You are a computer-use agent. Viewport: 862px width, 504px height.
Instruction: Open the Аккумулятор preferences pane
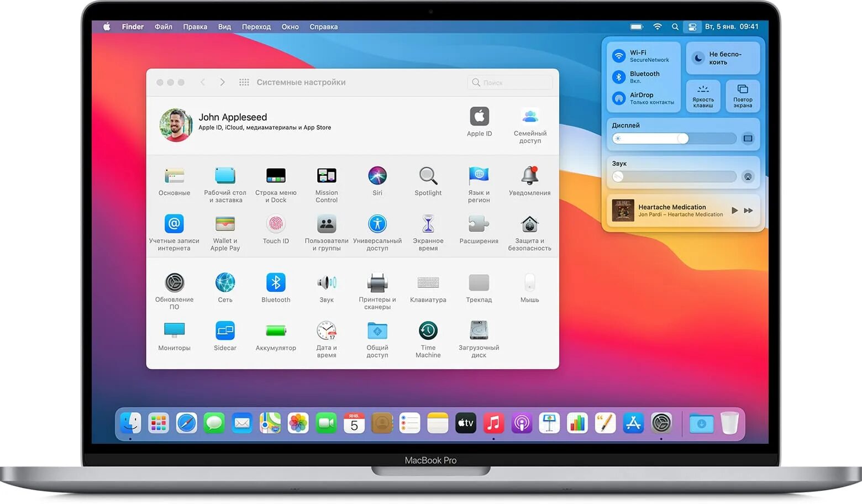[276, 330]
